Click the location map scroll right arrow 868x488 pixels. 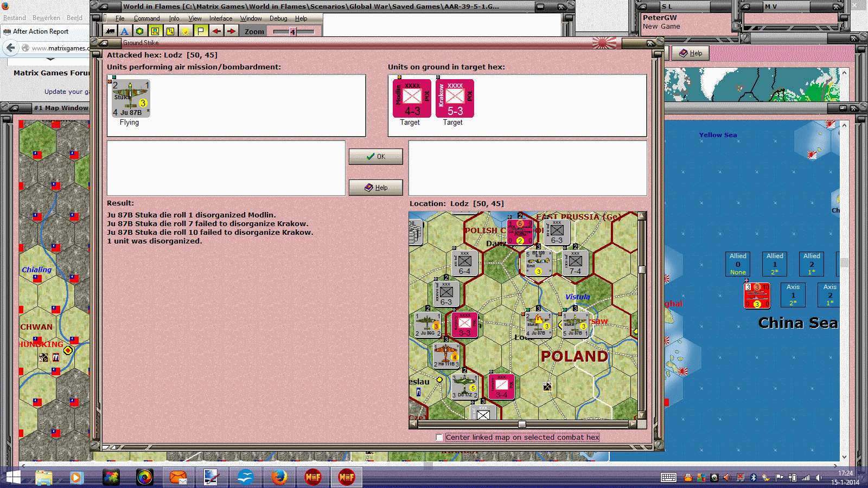pos(633,425)
